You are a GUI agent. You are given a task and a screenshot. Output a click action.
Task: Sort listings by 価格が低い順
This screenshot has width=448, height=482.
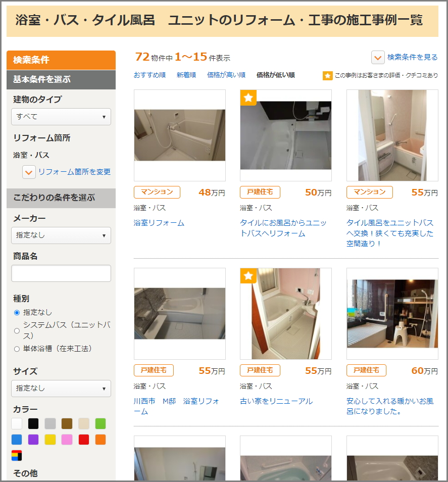(x=276, y=75)
